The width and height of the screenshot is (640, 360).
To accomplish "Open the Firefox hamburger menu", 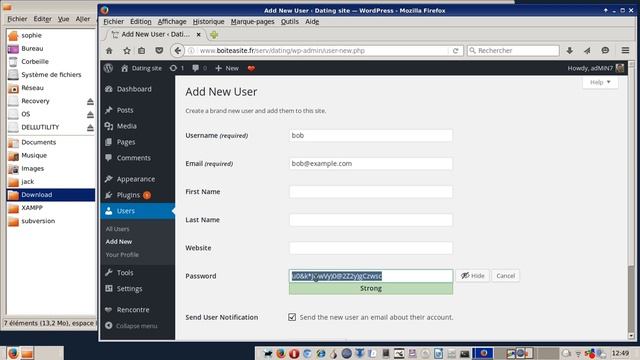I will tap(625, 51).
